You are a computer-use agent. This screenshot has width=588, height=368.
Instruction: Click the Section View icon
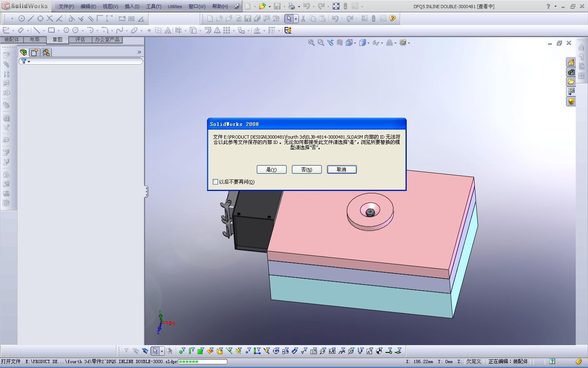pyautogui.click(x=340, y=43)
